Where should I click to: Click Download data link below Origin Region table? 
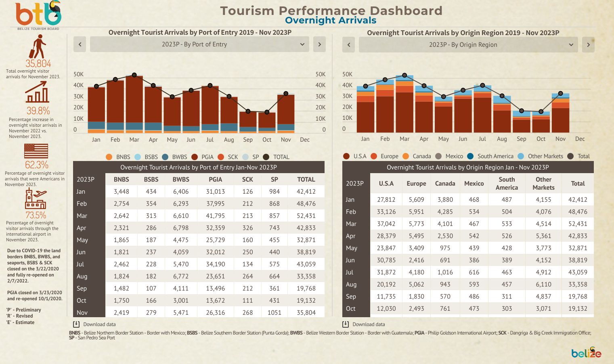(369, 324)
